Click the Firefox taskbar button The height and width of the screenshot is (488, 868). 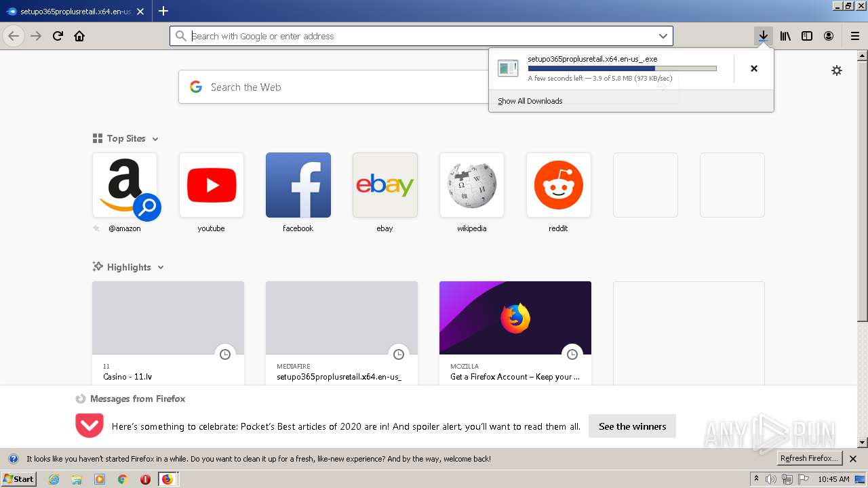coord(167,479)
